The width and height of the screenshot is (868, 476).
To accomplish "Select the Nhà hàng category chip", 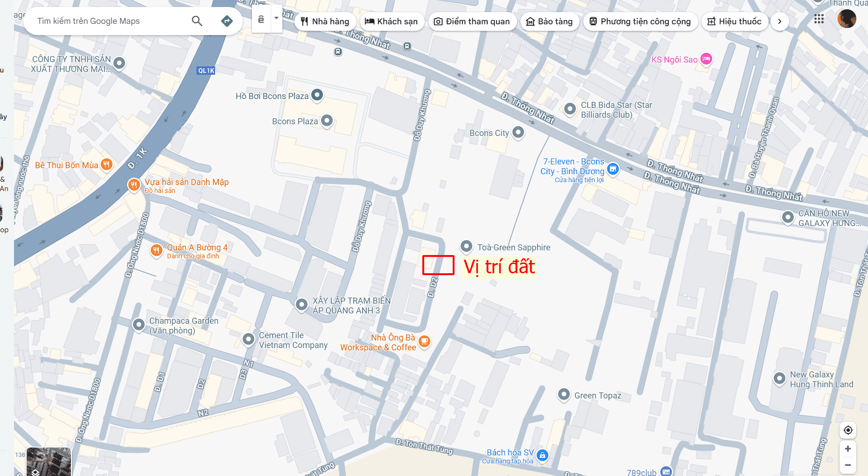I will [325, 21].
